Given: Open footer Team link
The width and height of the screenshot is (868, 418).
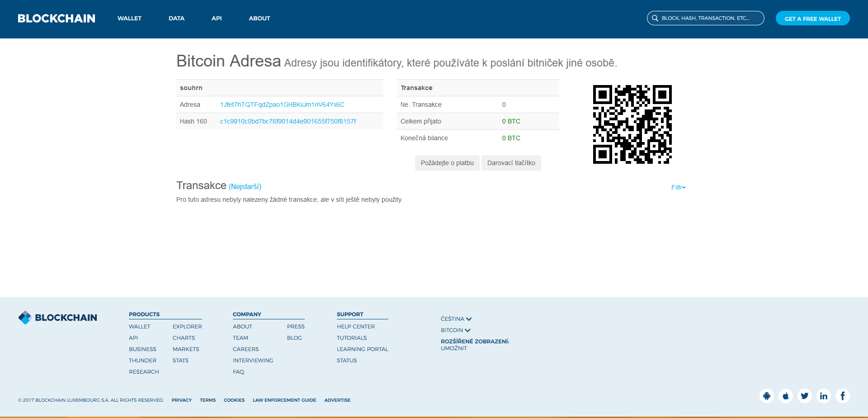Looking at the screenshot, I should click(x=241, y=338).
